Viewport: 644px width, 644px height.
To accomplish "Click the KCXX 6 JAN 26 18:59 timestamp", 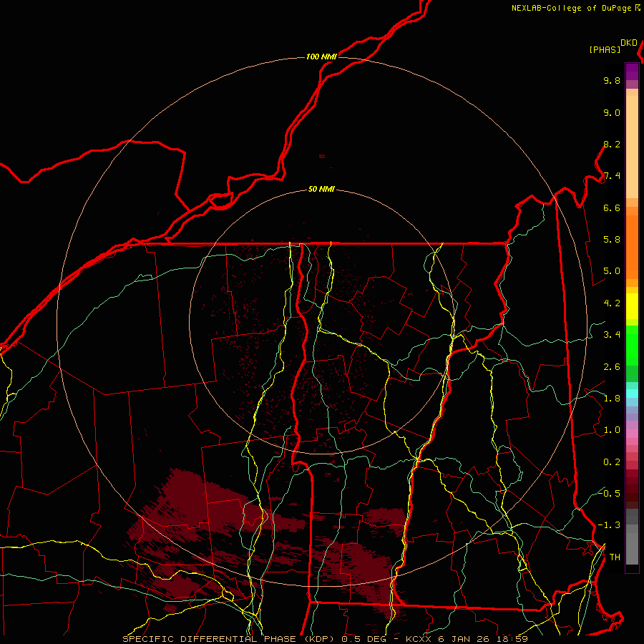I will (467, 639).
